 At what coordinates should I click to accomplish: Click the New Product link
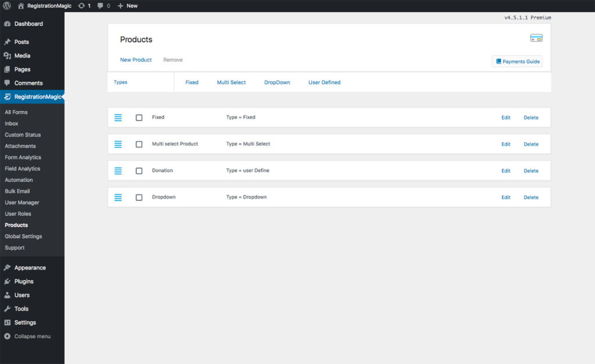[x=135, y=60]
